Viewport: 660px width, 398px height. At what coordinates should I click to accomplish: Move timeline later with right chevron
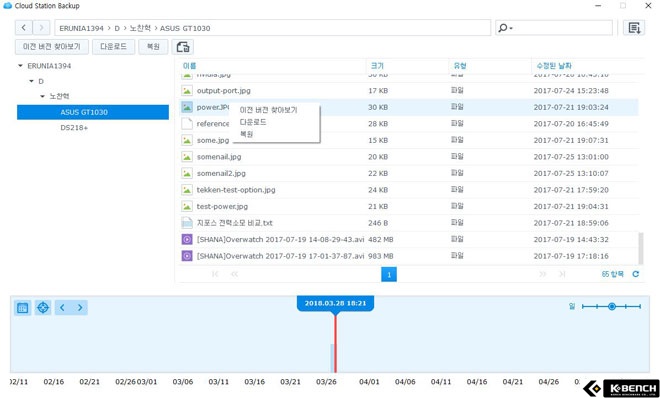point(80,308)
